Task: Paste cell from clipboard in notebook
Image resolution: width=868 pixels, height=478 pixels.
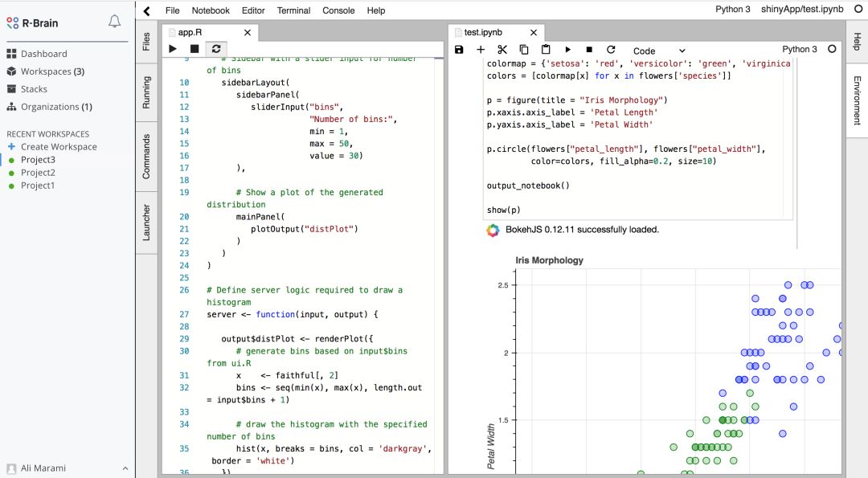Action: coord(546,50)
